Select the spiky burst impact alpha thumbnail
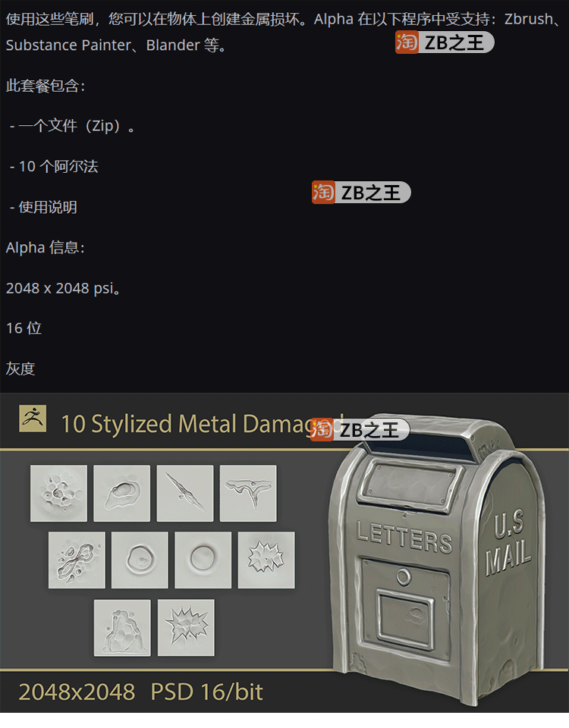Screen dimensions: 569x728 [x=186, y=628]
